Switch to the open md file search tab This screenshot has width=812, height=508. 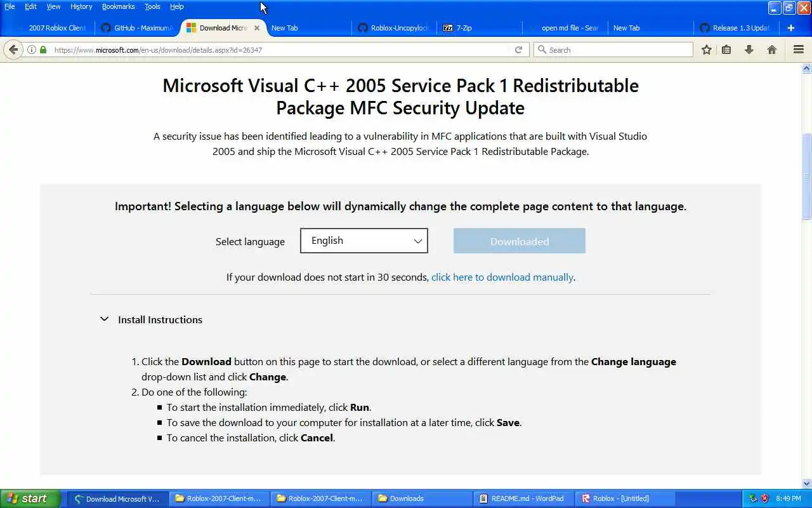pos(565,28)
